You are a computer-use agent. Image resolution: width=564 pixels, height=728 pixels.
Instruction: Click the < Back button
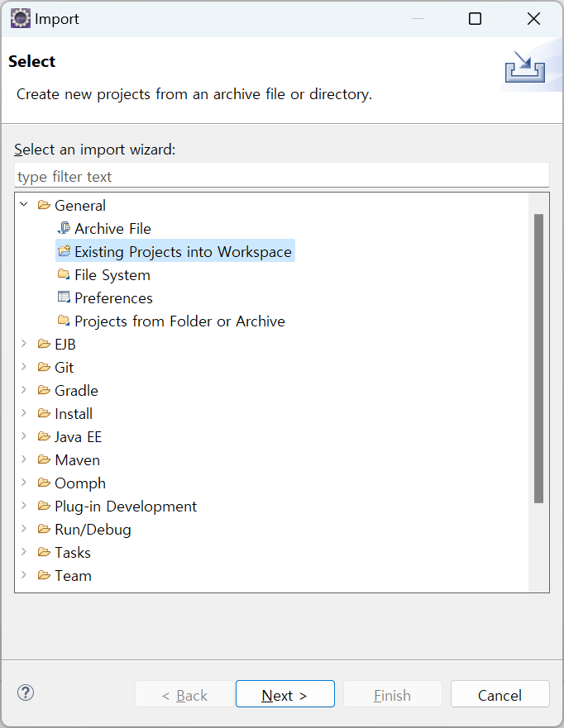point(184,694)
